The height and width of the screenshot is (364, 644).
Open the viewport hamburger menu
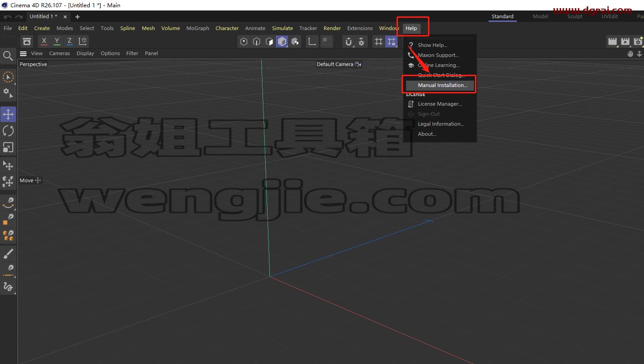tap(23, 53)
